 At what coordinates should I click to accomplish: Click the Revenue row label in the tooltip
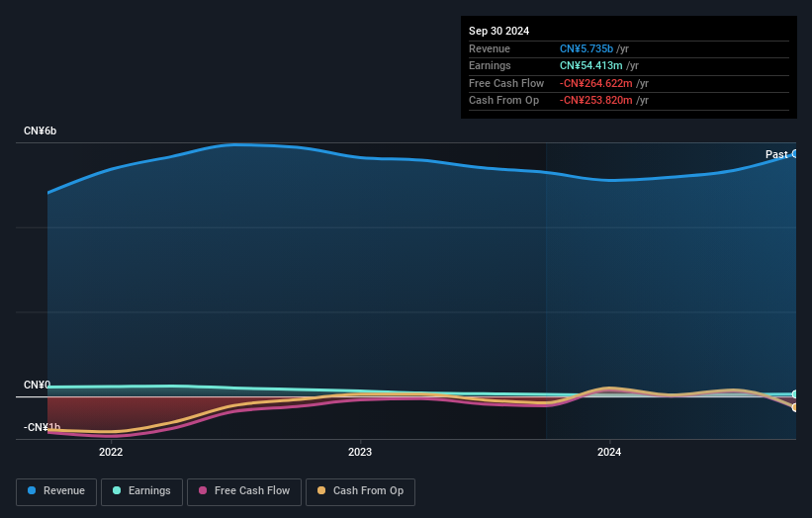coord(490,48)
